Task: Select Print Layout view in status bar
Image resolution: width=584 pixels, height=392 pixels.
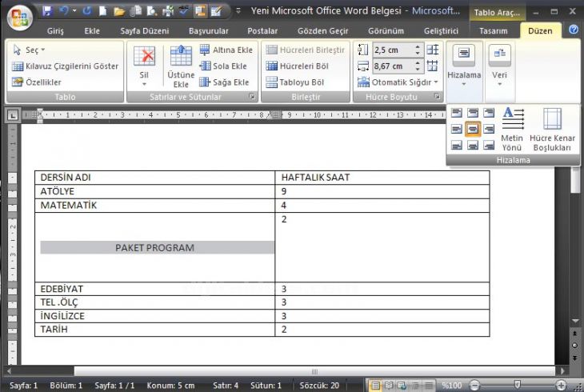Action: click(x=375, y=386)
